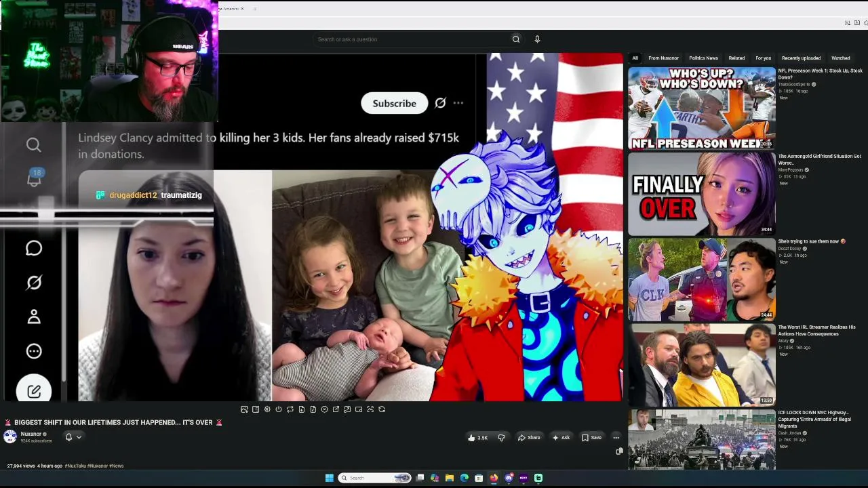868x488 pixels.
Task: Select the Politics News filter chip
Action: click(703, 58)
